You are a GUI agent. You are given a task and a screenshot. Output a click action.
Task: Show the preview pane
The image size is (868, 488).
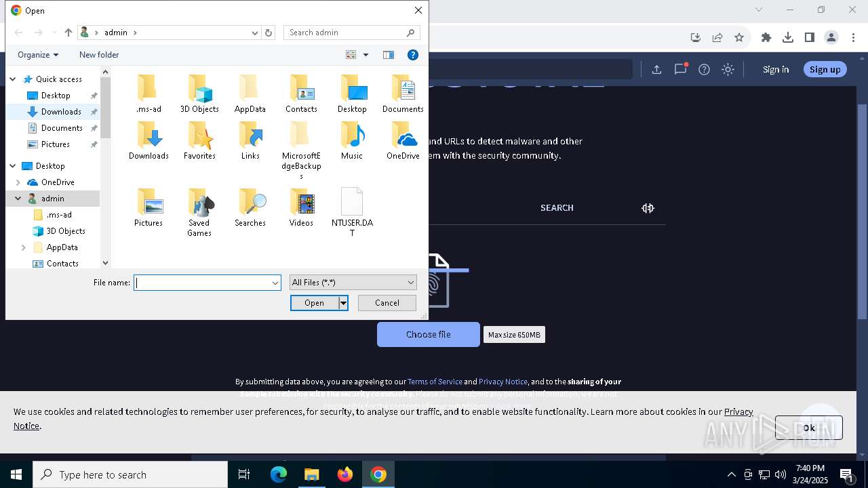[x=389, y=55]
